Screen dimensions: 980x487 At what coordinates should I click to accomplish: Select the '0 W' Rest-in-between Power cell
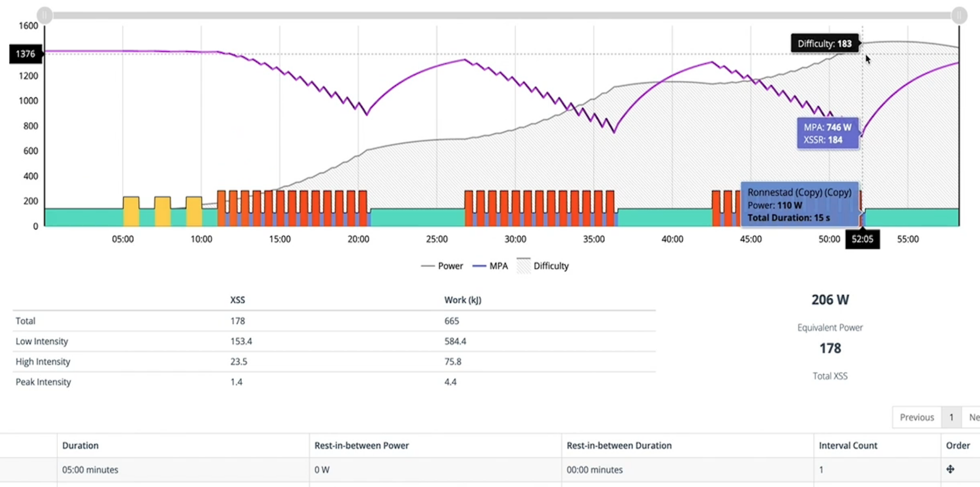(321, 469)
